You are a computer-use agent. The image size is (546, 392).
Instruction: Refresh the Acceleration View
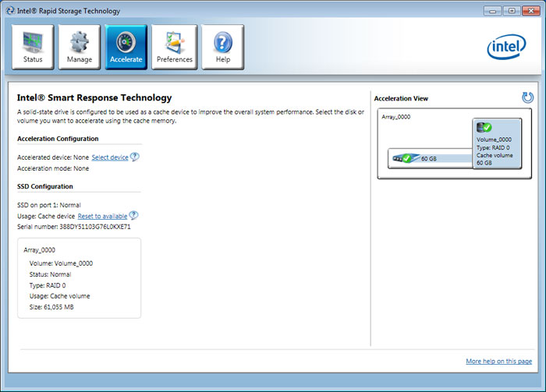(x=527, y=97)
